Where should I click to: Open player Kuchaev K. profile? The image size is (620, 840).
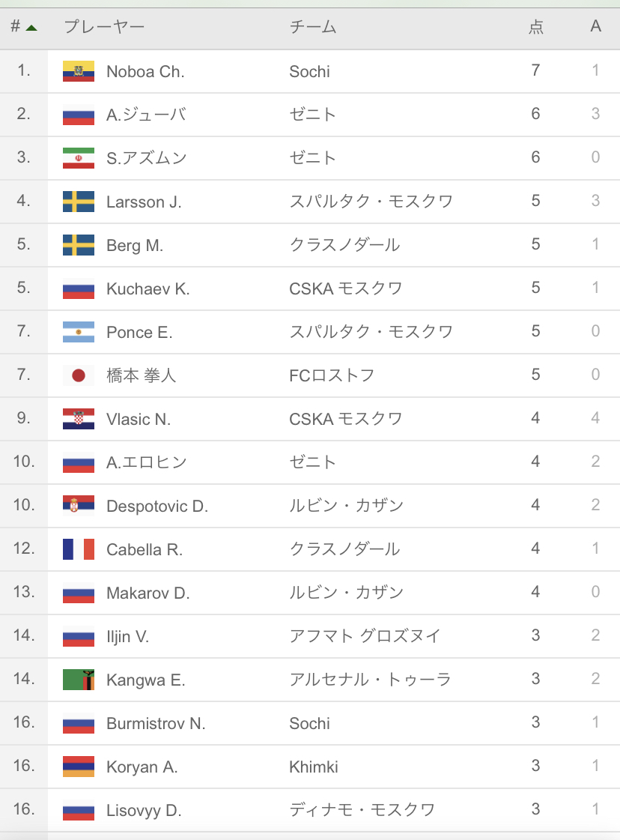click(x=148, y=288)
